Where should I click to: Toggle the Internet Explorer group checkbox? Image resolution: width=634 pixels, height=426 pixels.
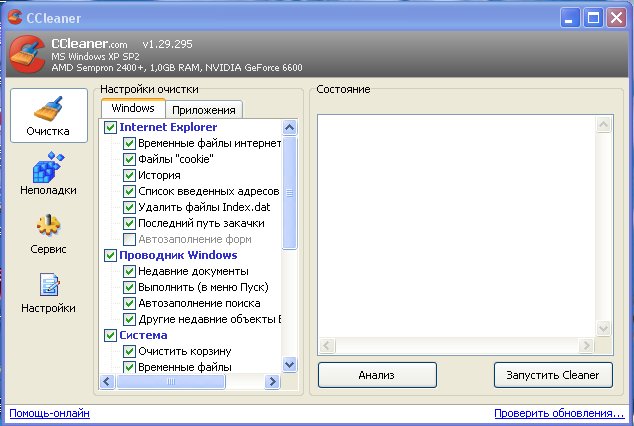click(x=110, y=127)
